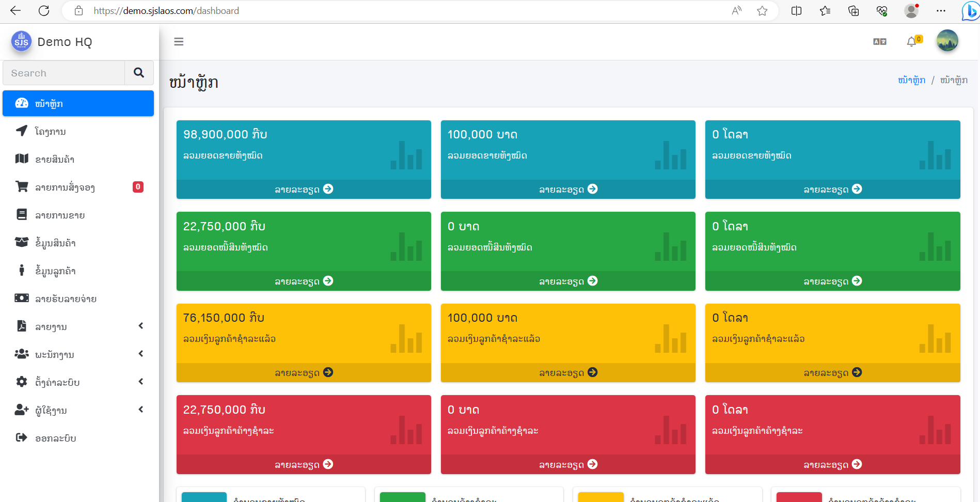Screen dimensions: 980x502
Task: Click the yellow 76,150,000 ກີບ card
Action: pos(304,333)
